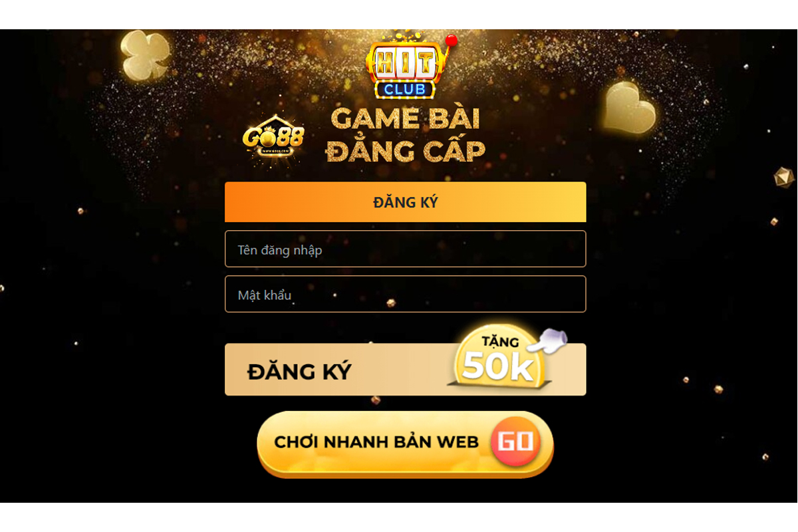
Task: Click the ĐẲNG CẤP headline text
Action: click(406, 150)
